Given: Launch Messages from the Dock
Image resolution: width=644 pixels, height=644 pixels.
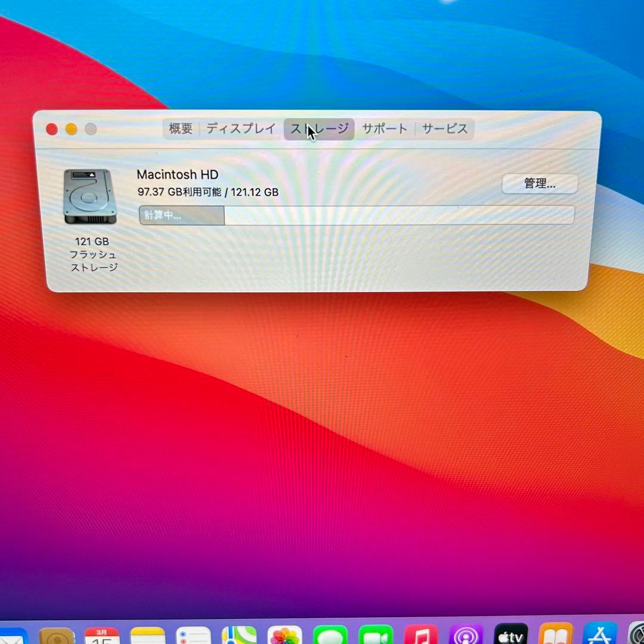Looking at the screenshot, I should coord(330,636).
